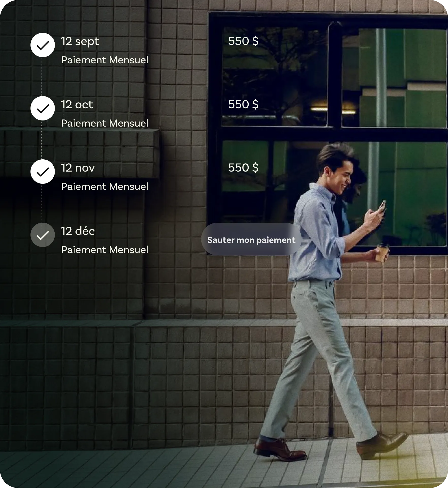The height and width of the screenshot is (488, 448).
Task: Click Paiement Mensuel under 12 oct
Action: (x=104, y=123)
